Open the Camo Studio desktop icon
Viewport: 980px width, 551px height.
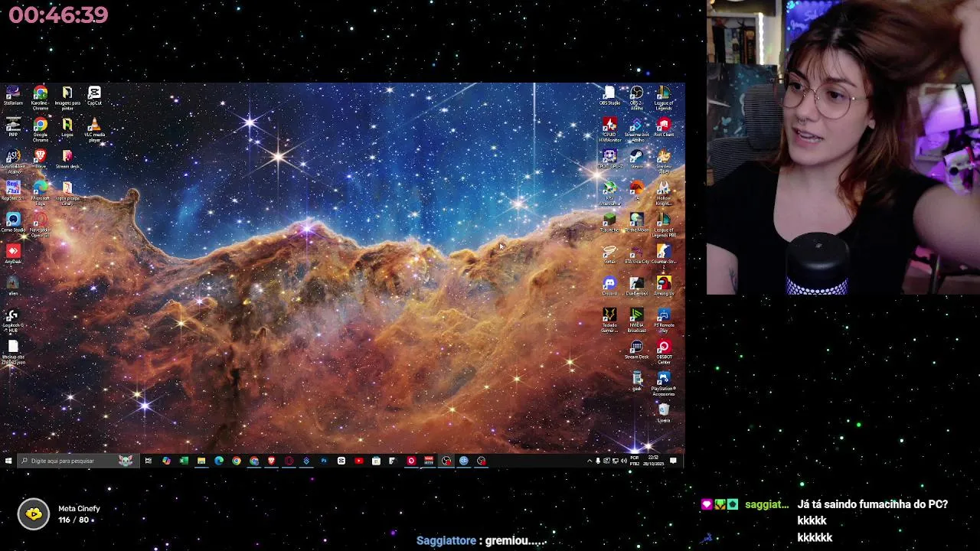pyautogui.click(x=13, y=223)
